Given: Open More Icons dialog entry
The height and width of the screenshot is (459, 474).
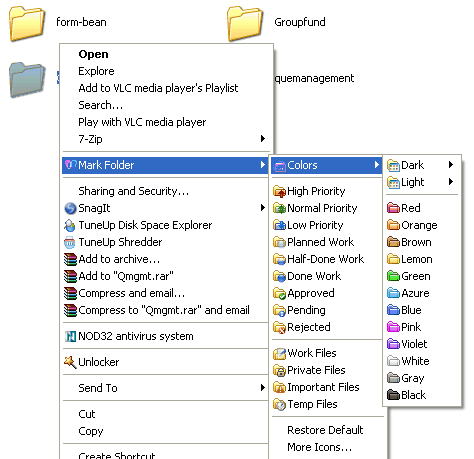Looking at the screenshot, I should 319,447.
